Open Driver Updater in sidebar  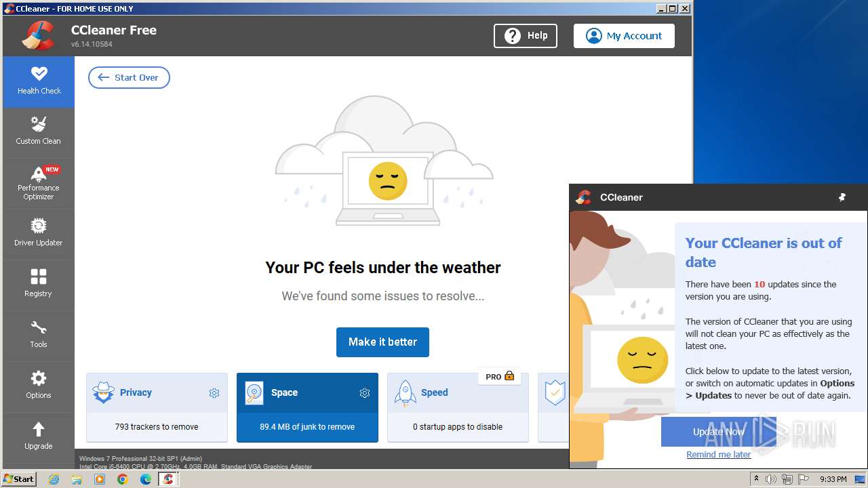[x=39, y=235]
